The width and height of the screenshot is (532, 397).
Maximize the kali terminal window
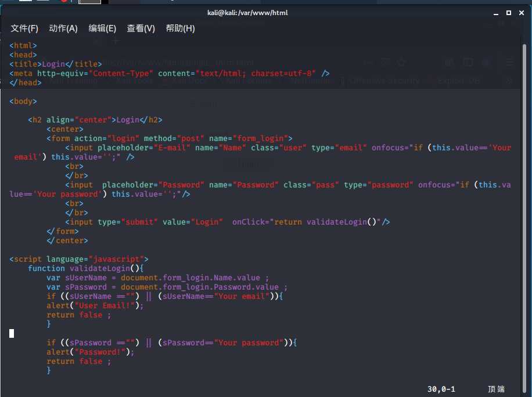pos(509,13)
